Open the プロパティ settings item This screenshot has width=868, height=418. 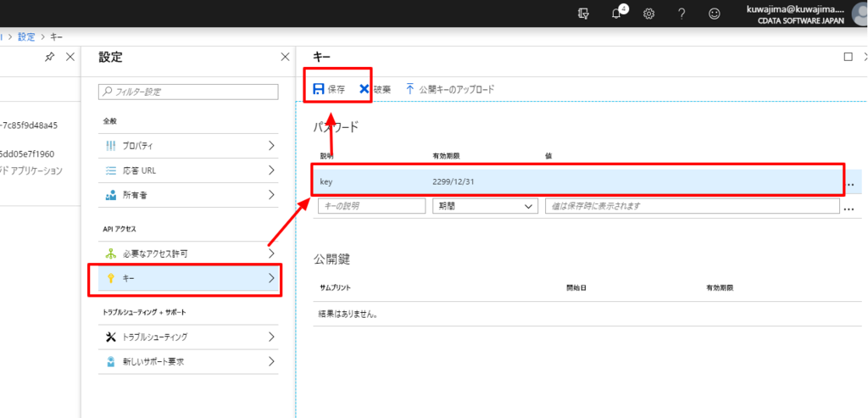(189, 146)
